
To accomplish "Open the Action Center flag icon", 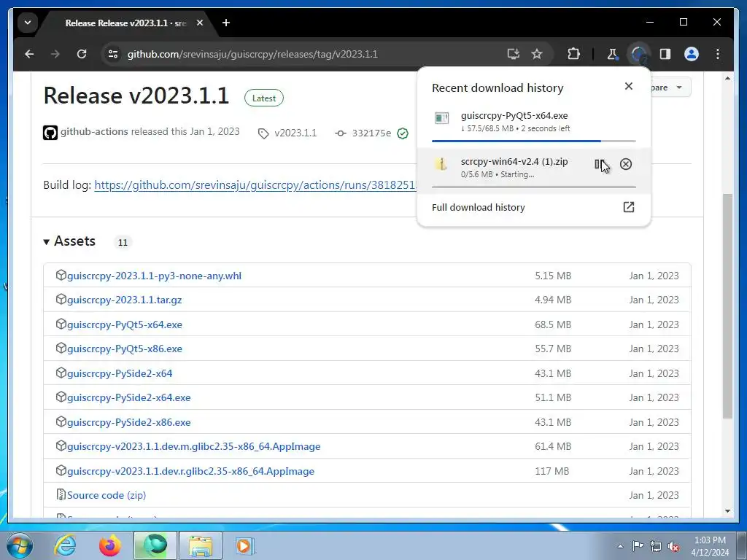I will coord(638,546).
